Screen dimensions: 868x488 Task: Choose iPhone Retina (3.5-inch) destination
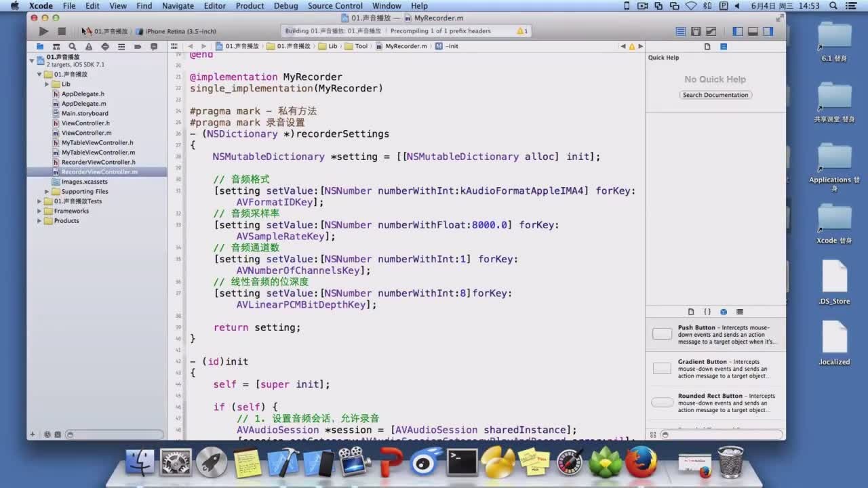point(176,31)
